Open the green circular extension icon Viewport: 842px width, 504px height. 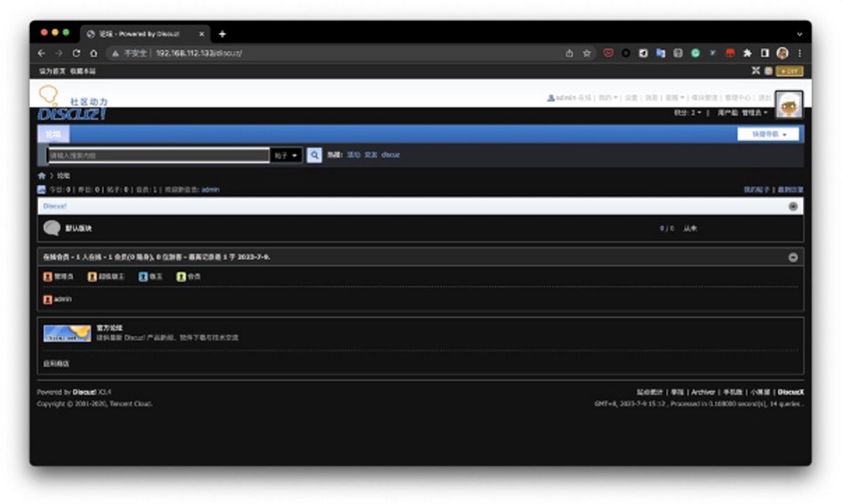(x=695, y=53)
